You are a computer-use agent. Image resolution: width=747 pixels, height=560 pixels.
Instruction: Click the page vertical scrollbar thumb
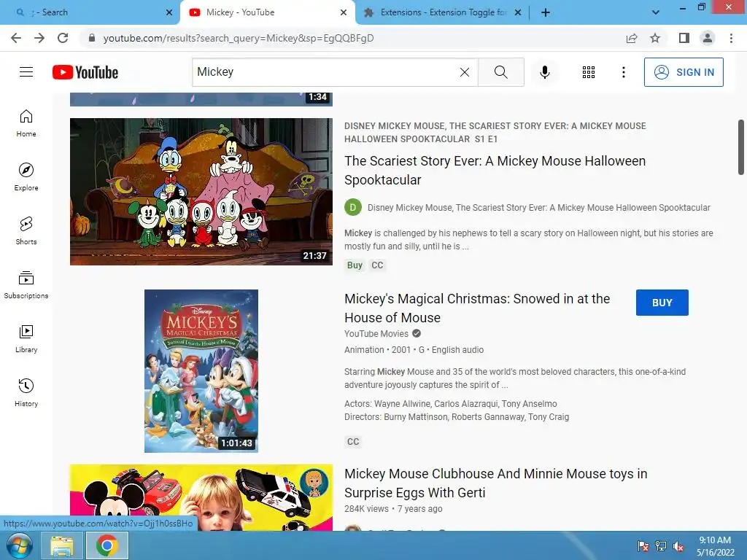coord(741,147)
